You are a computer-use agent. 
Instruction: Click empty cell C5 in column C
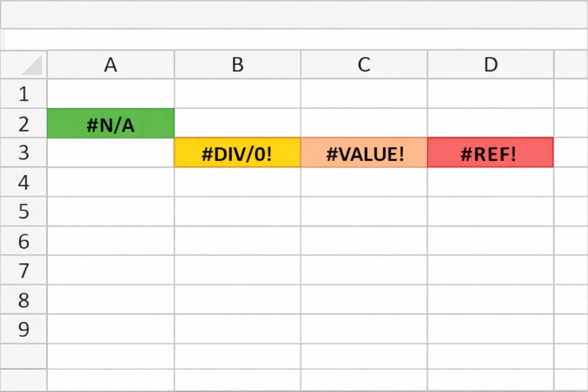(364, 211)
